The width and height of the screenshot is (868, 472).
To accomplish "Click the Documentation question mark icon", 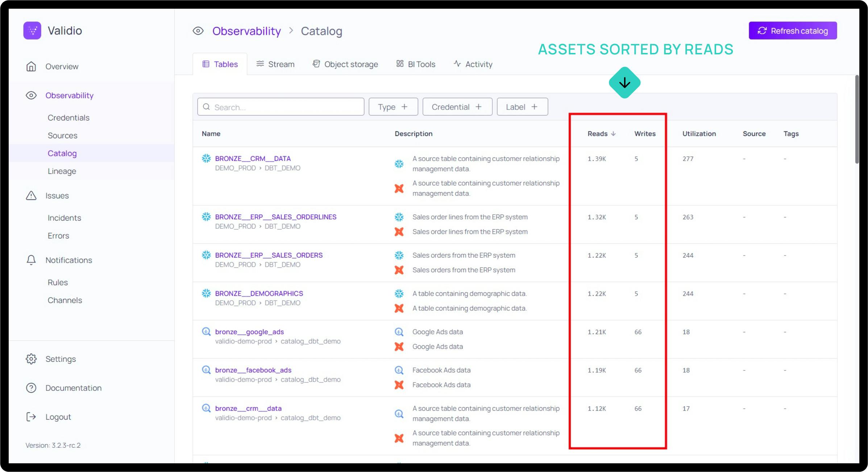I will [x=31, y=388].
